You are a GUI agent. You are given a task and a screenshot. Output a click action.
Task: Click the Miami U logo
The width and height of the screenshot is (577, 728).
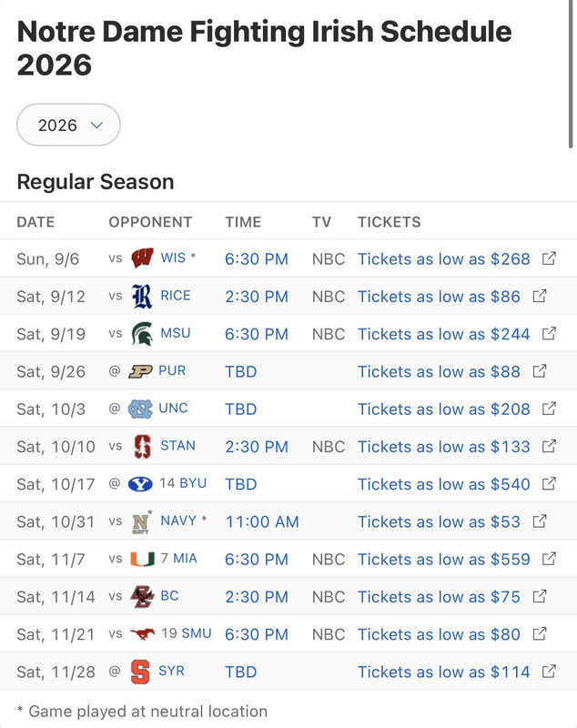[x=143, y=559]
